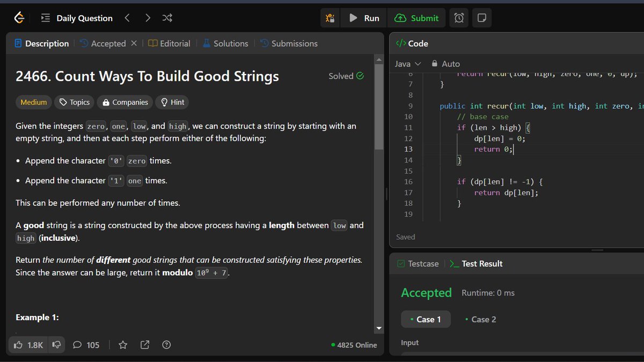
Task: Open the help question mark icon
Action: tap(166, 345)
